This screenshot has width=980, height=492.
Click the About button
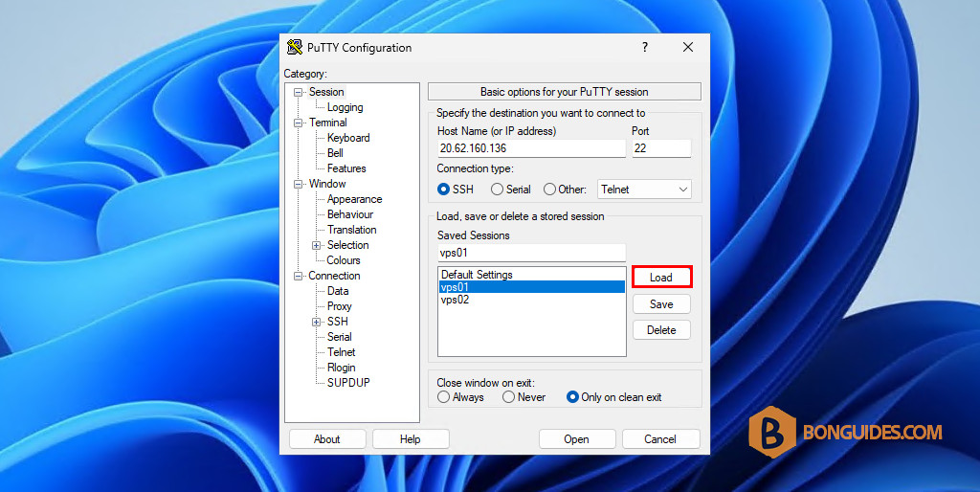coord(327,438)
